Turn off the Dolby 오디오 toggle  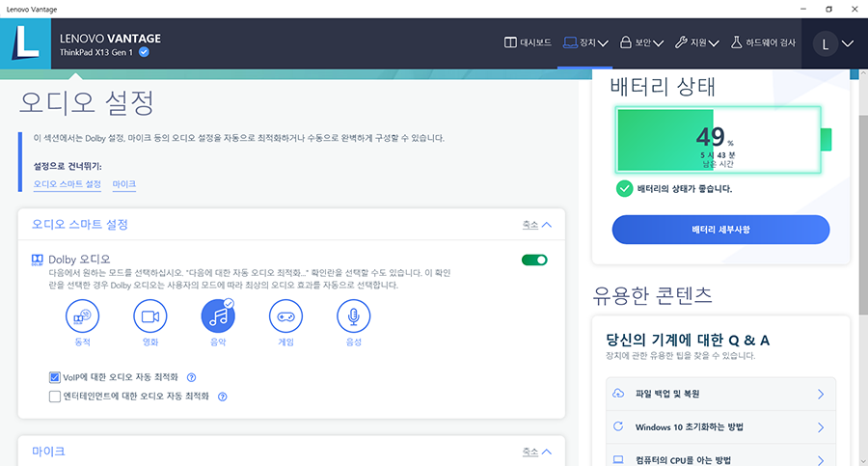tap(534, 260)
